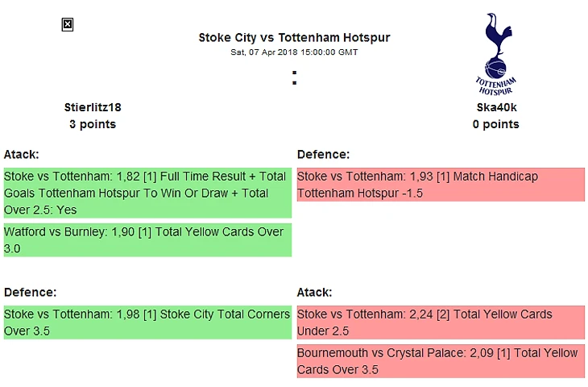Select the green Full Time Result bet

tap(147, 193)
